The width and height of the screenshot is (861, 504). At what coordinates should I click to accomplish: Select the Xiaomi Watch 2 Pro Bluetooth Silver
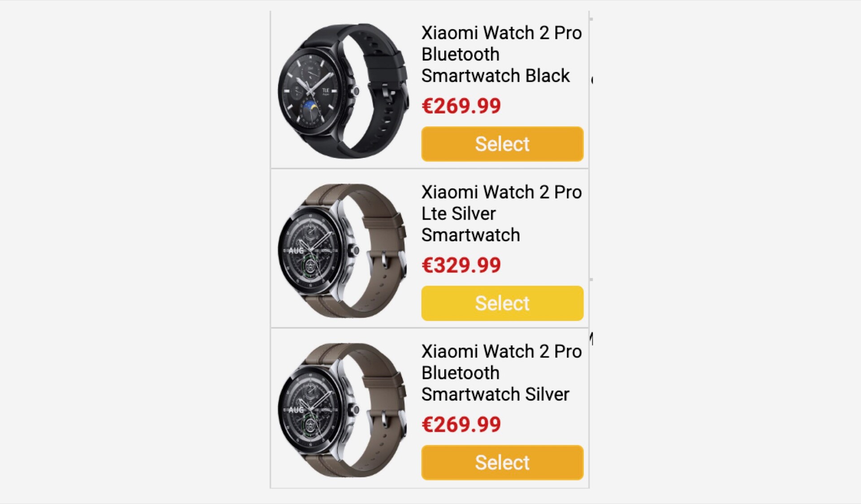[502, 462]
